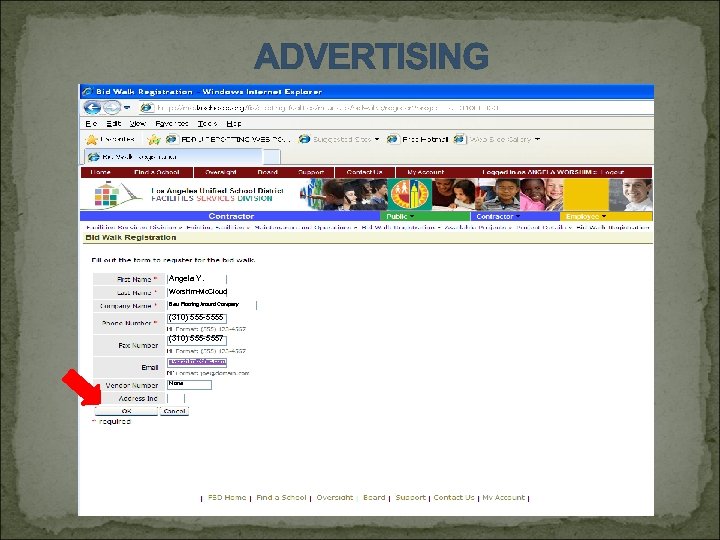Click the Company Name input field

[212, 305]
